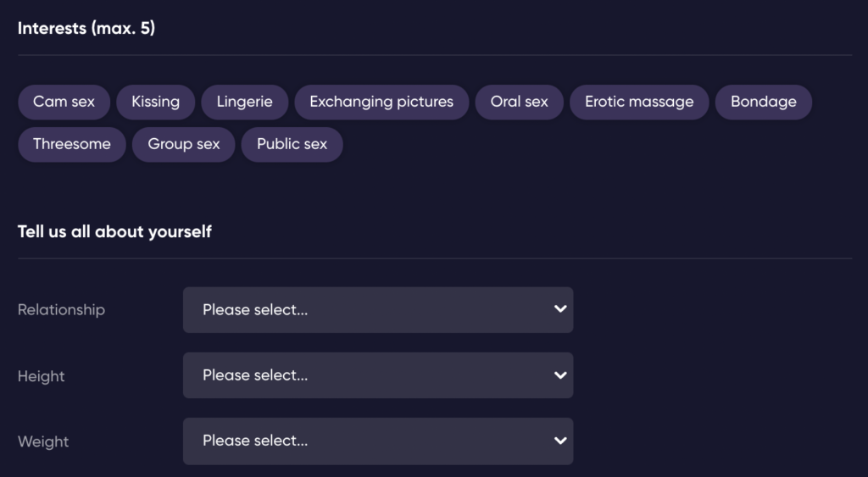Select the Public sex interest tag
868x477 pixels.
point(292,144)
